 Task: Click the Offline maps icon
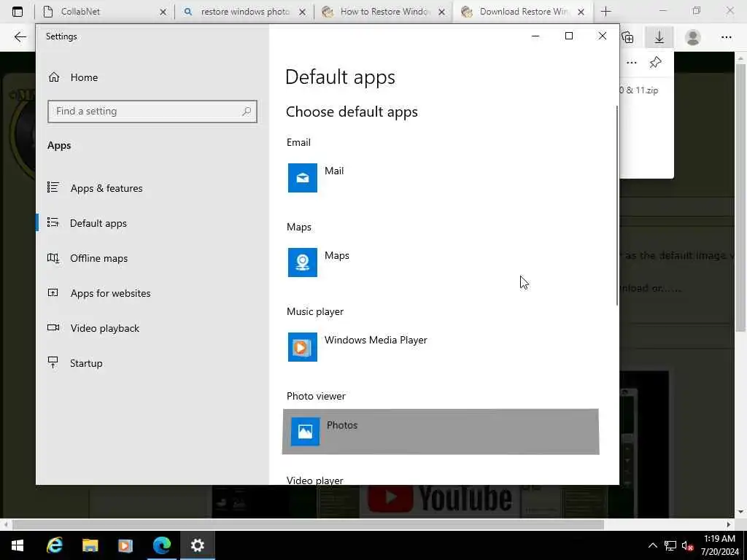point(53,258)
